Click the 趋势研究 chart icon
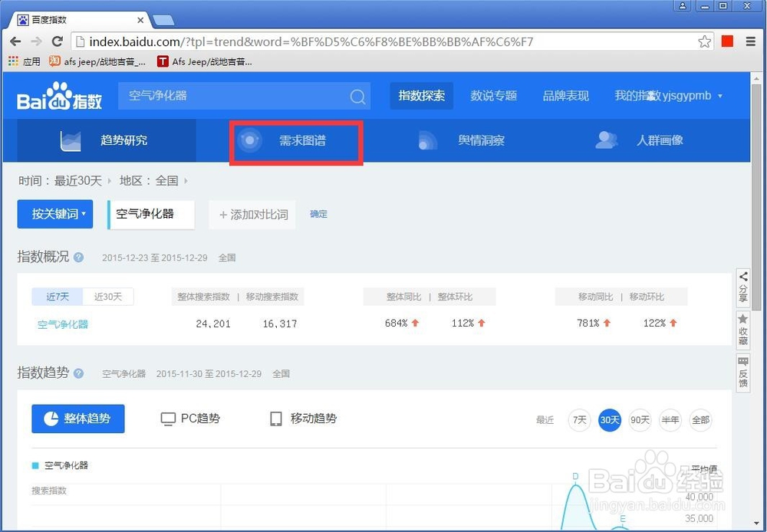The width and height of the screenshot is (767, 532). click(71, 141)
